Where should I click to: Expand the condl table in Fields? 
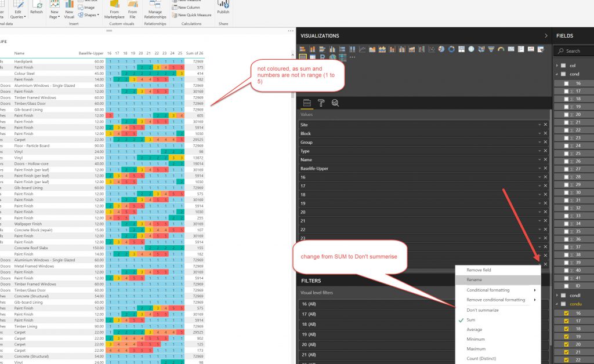(558, 295)
